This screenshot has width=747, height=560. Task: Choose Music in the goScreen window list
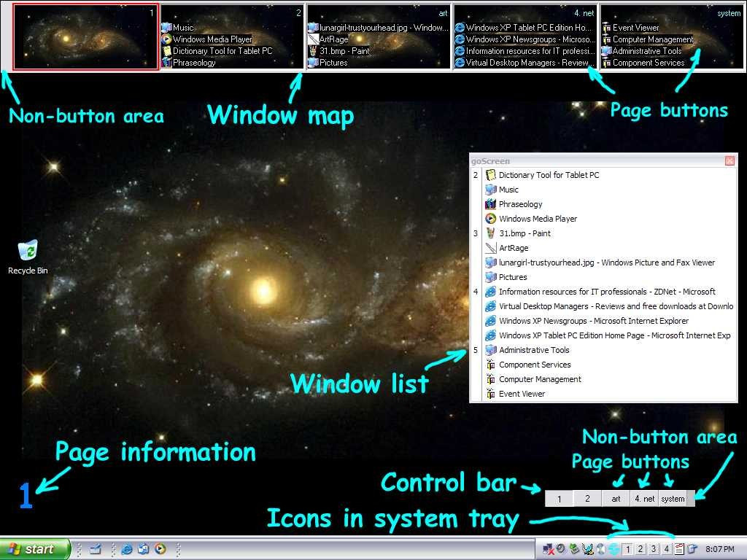[610, 190]
